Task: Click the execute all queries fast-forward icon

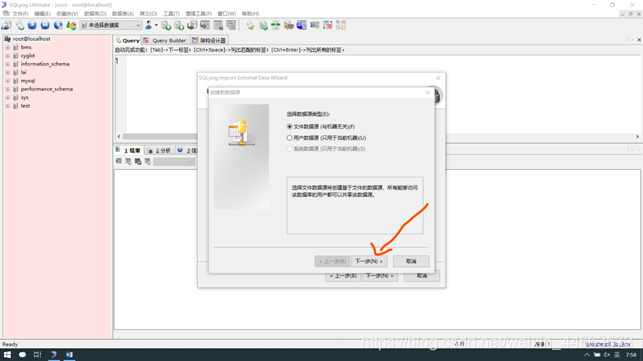Action: point(45,25)
